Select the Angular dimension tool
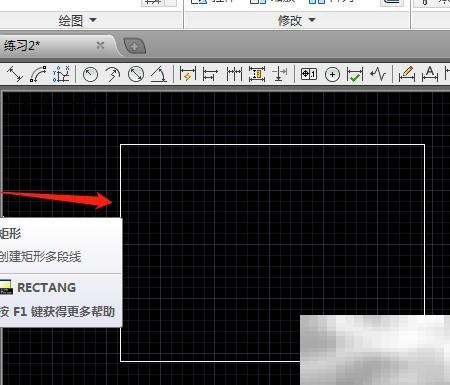The image size is (450, 385). (159, 74)
